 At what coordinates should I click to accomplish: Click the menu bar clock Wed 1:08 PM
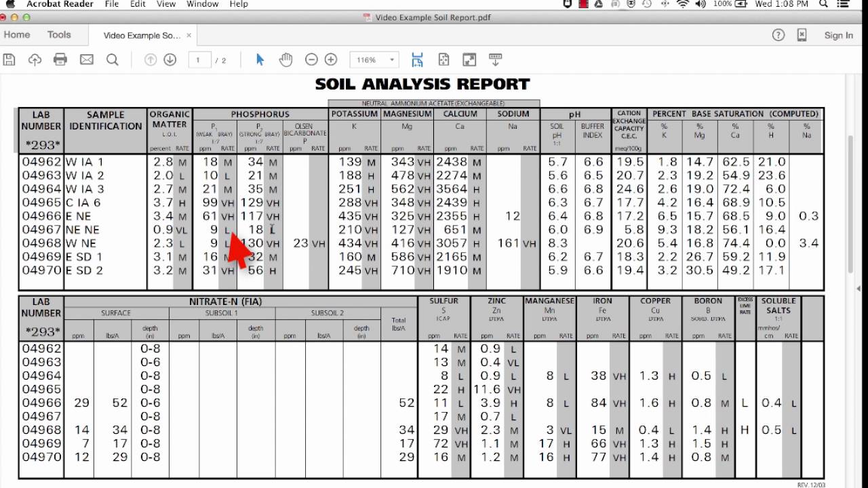pyautogui.click(x=781, y=4)
